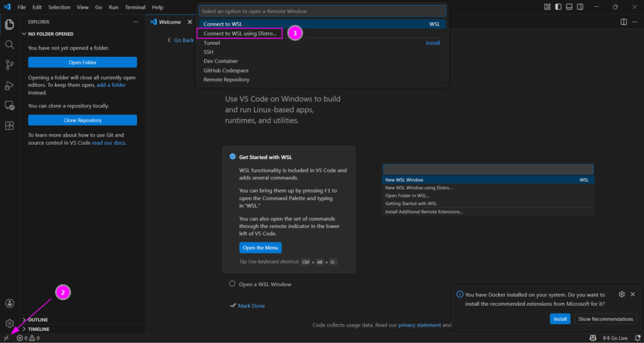Viewport: 644px width, 343px height.
Task: Open the Go menu
Action: pos(99,7)
